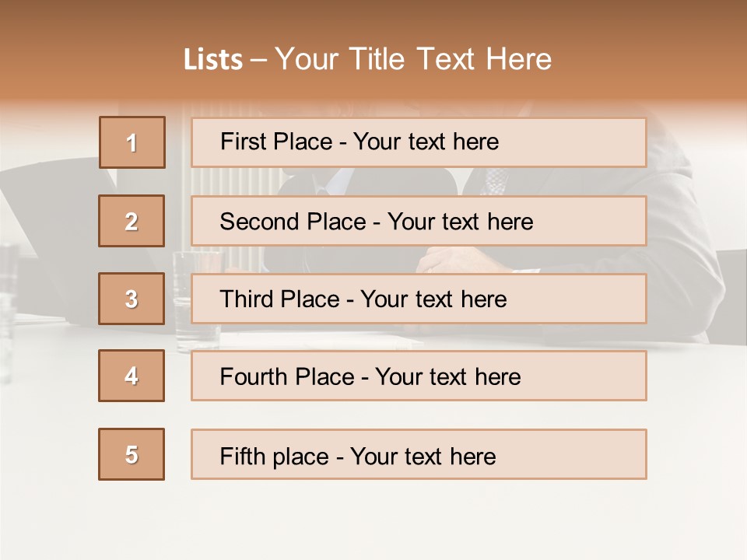Click the laptop lid left of number 2
Viewport: 747px width, 560px height.
click(54, 210)
